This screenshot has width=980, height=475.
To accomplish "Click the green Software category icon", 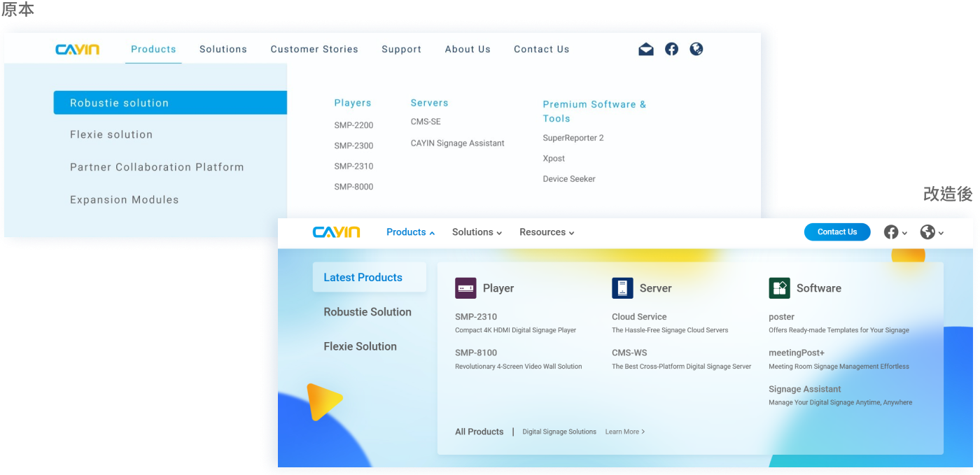I will click(779, 288).
